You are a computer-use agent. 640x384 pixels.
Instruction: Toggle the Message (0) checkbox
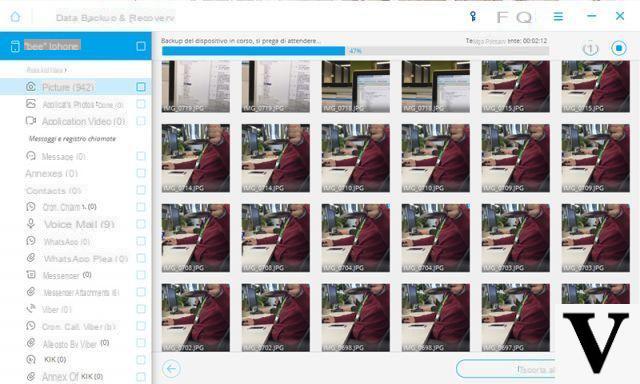[141, 156]
